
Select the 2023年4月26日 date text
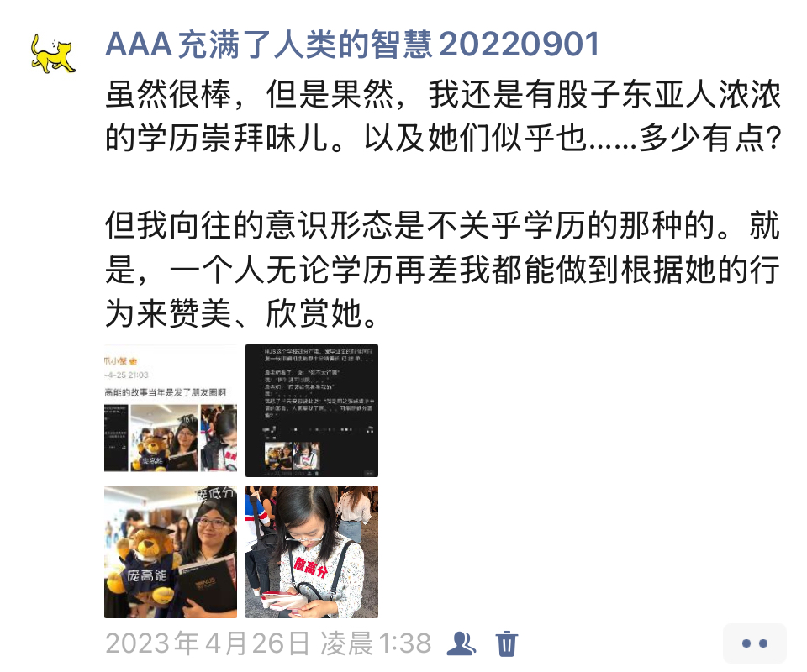pos(208,643)
